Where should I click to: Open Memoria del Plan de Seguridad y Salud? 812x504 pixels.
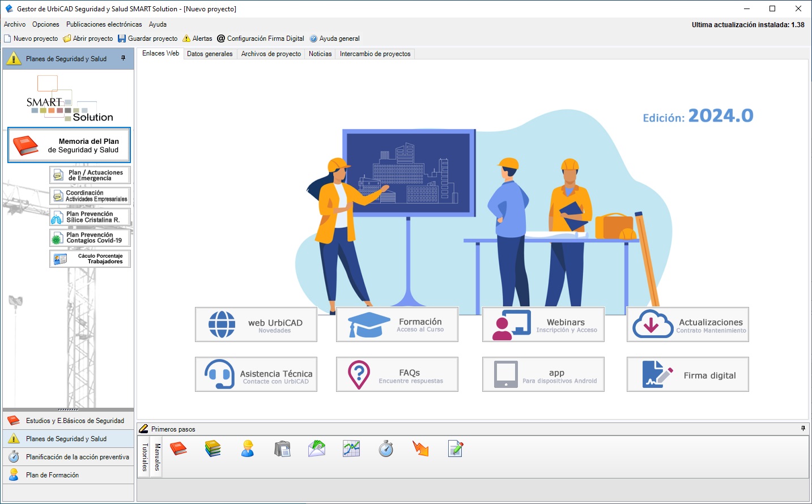[x=69, y=146]
